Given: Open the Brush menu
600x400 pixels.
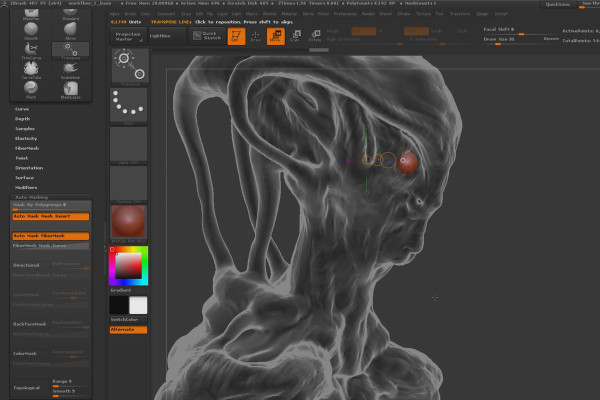Looking at the screenshot, I should coord(130,14).
